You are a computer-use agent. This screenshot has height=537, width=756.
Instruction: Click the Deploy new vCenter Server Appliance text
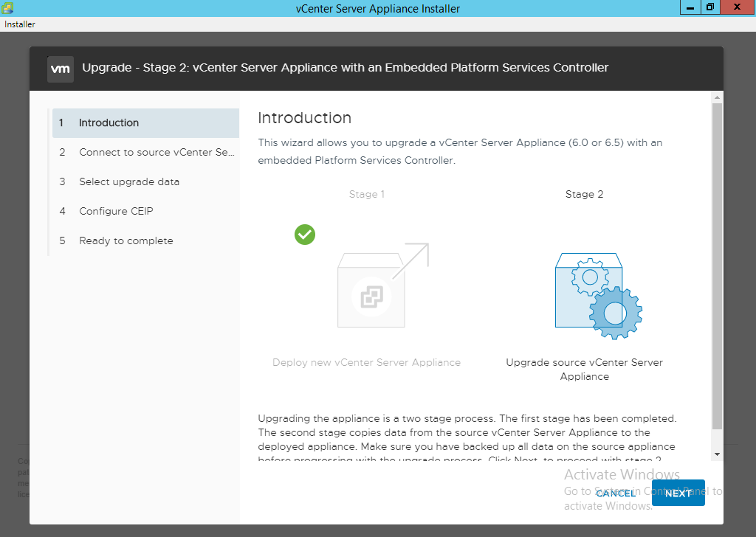366,362
